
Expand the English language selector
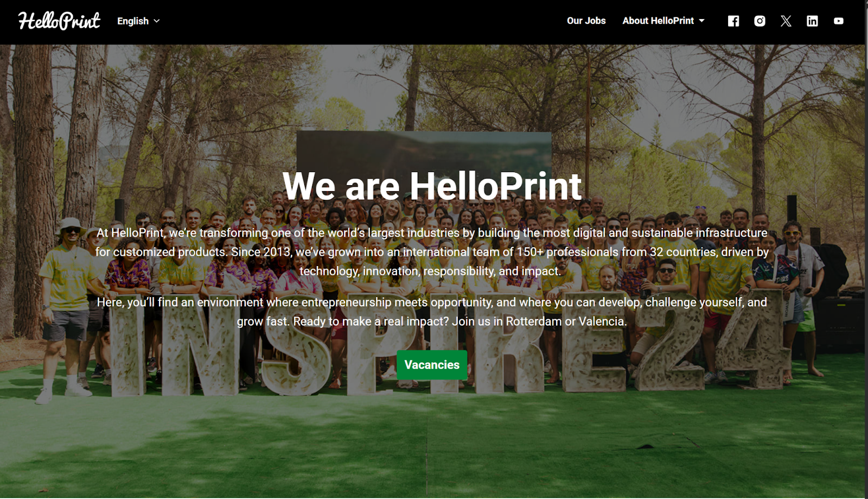[x=138, y=21]
